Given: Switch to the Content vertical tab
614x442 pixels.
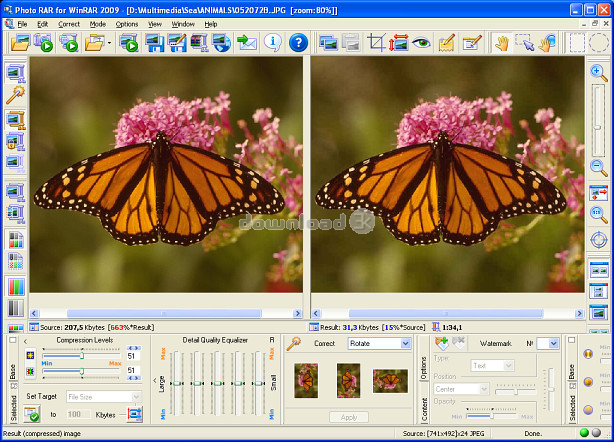Looking at the screenshot, I should [x=422, y=407].
